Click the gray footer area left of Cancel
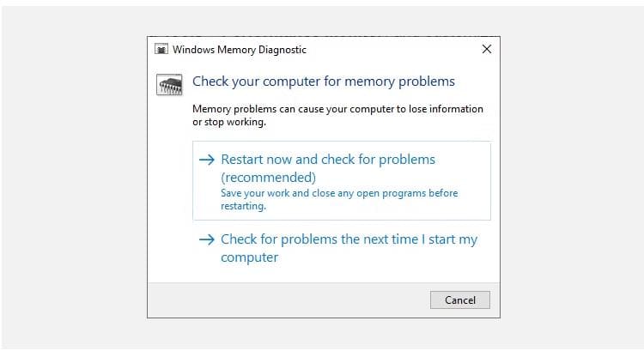The height and width of the screenshot is (351, 644). click(288, 300)
